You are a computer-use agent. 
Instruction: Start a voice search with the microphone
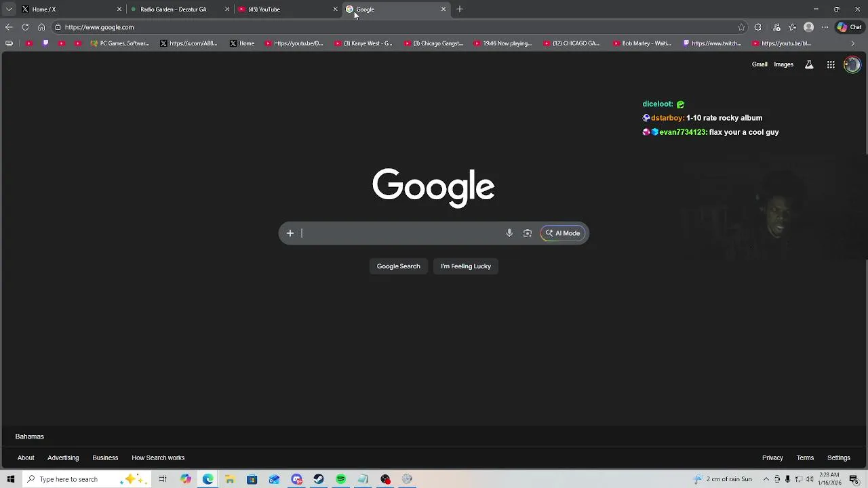tap(509, 233)
